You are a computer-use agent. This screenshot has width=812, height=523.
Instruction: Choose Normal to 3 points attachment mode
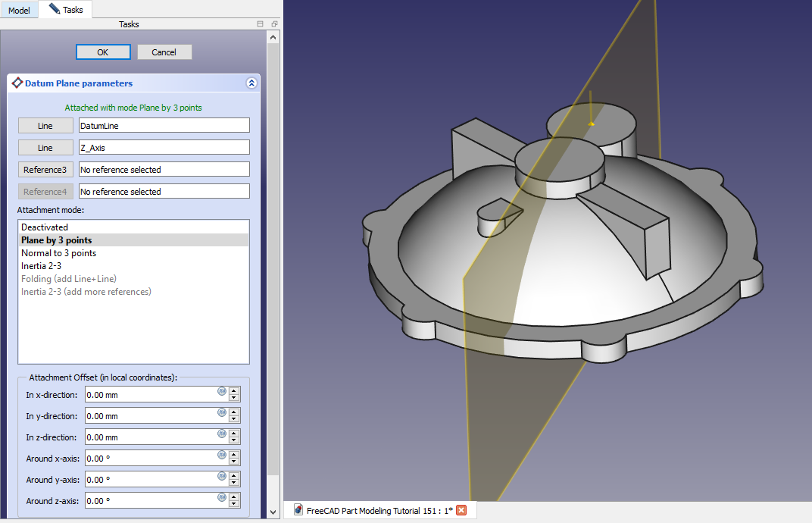point(58,253)
